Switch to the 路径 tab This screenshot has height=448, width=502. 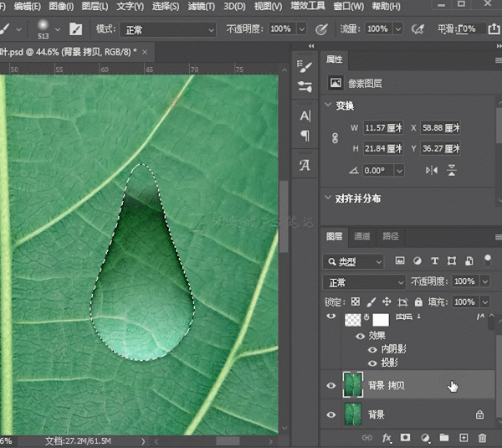[391, 236]
